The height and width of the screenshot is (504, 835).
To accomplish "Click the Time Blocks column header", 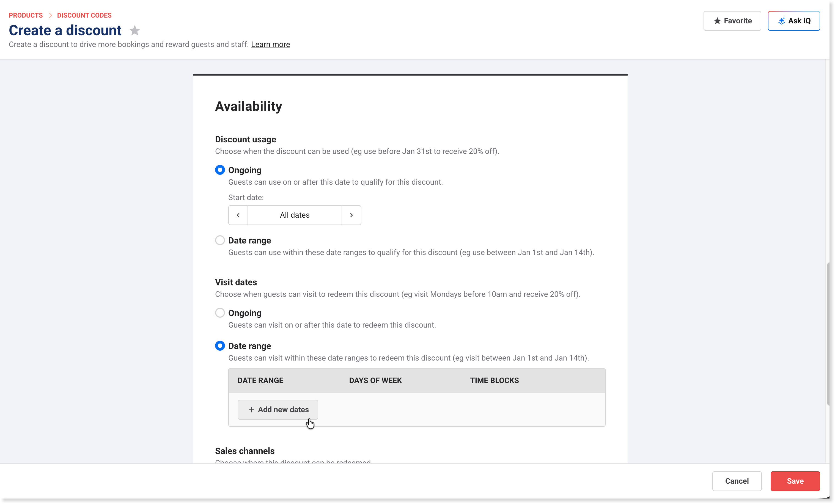I will point(495,380).
